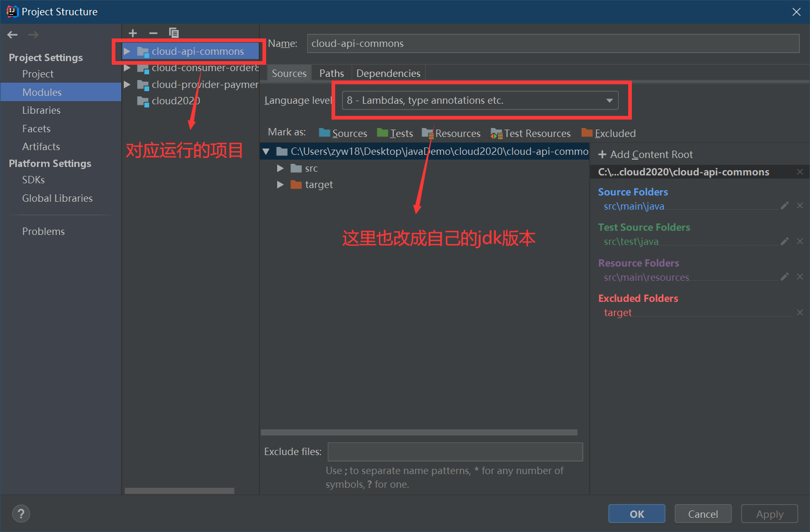Click src\main\resources path text
The image size is (810, 532).
[647, 277]
